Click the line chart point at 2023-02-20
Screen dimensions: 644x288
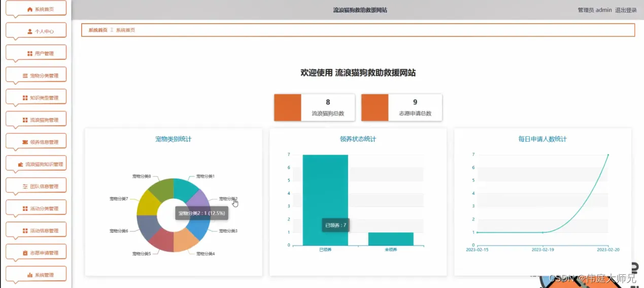608,155
